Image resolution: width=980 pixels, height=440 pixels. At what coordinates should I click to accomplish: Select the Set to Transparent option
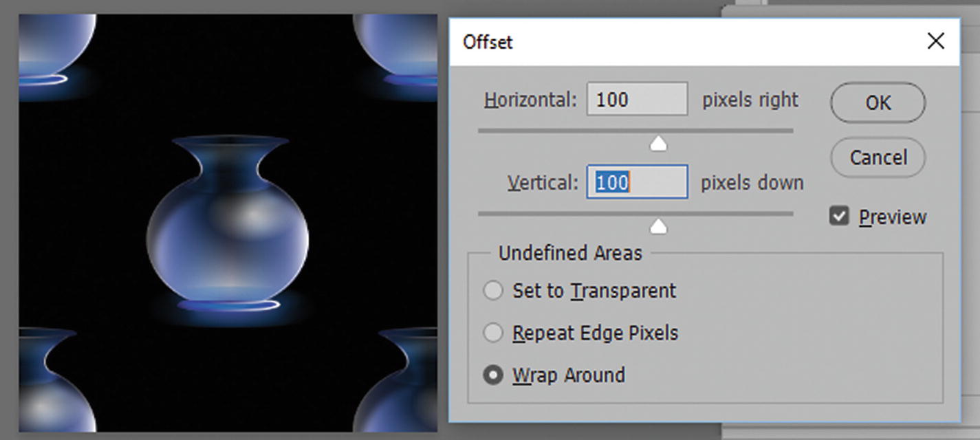point(493,291)
